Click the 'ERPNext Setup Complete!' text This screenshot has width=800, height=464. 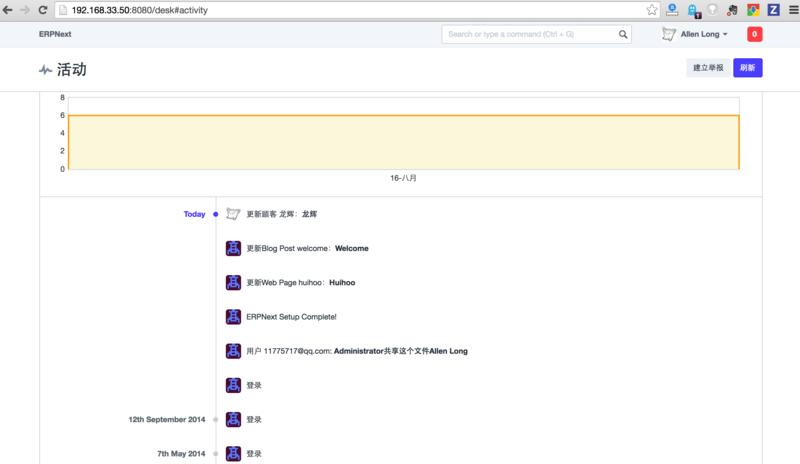291,317
